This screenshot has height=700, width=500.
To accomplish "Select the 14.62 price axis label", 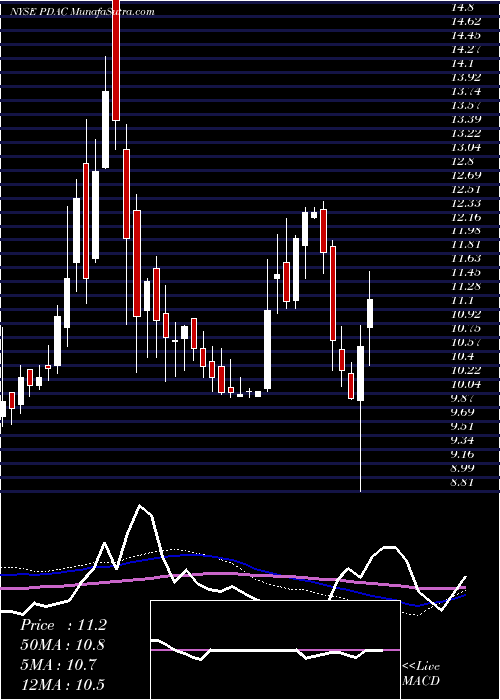I will (x=466, y=21).
